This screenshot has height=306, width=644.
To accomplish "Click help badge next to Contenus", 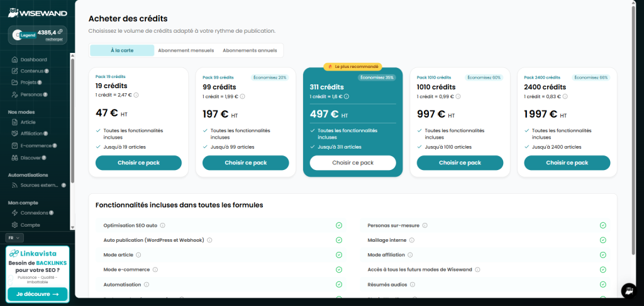I will 47,71.
